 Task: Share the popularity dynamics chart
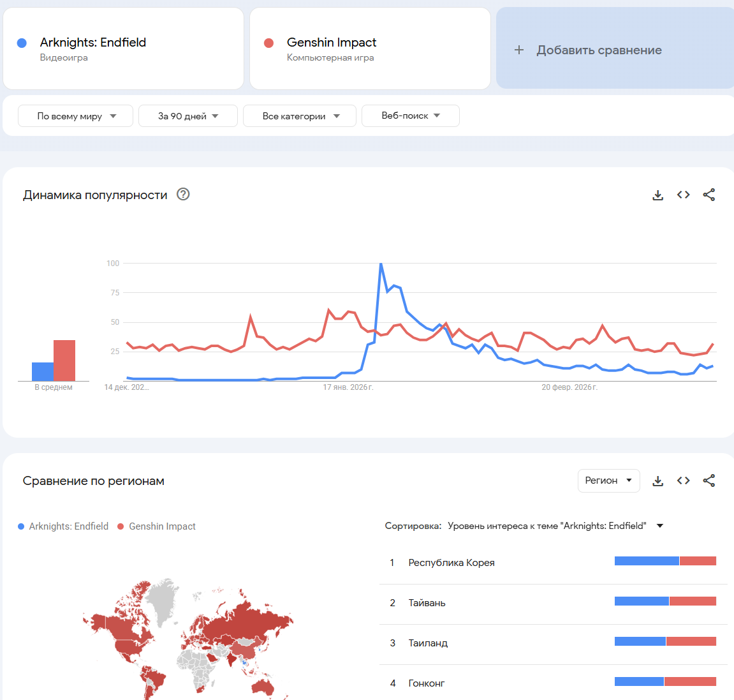point(708,195)
